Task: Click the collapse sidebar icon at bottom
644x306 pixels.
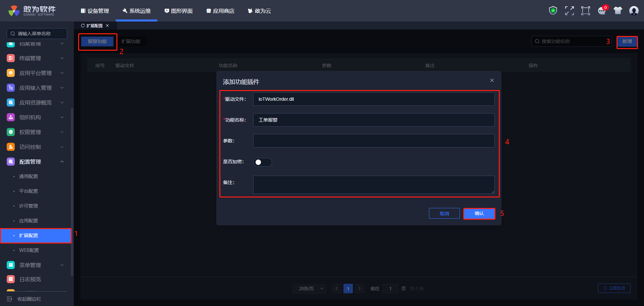Action: (9, 299)
